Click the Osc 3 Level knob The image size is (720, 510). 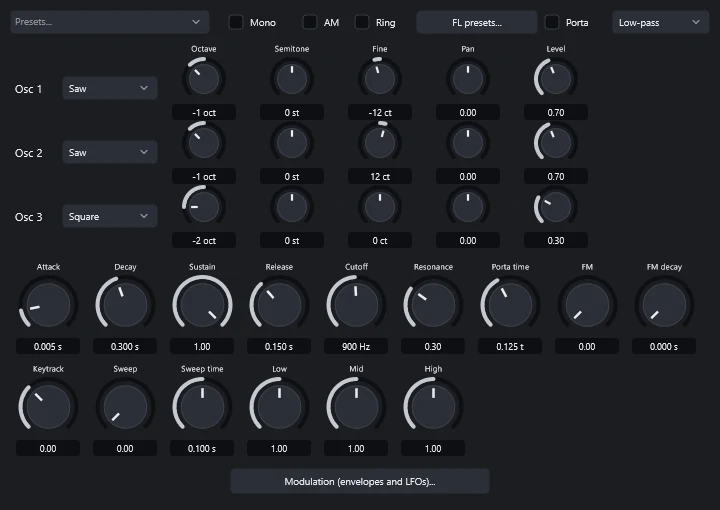tap(556, 207)
